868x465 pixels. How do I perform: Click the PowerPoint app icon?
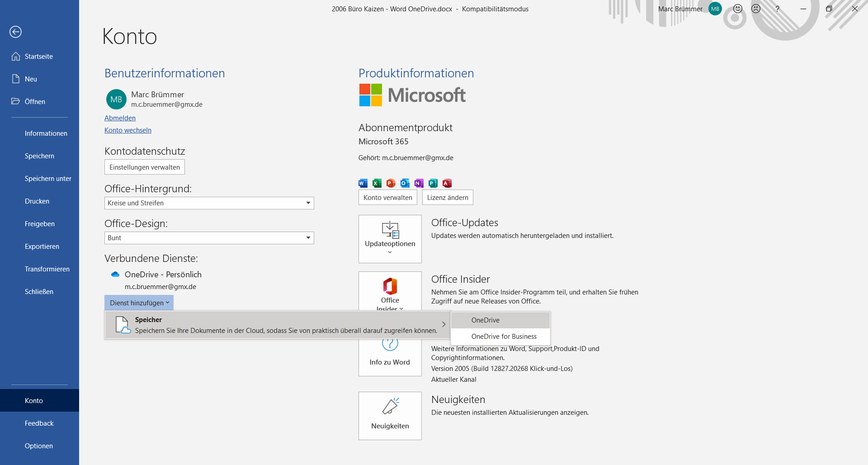pos(391,183)
